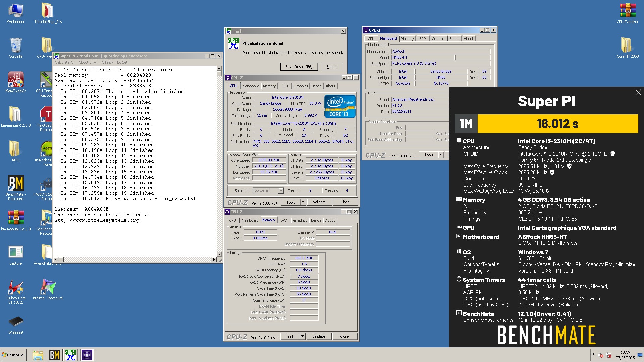644x362 pixels.
Task: Open Affinity: Not Set menu in Super PI
Action: tap(114, 62)
